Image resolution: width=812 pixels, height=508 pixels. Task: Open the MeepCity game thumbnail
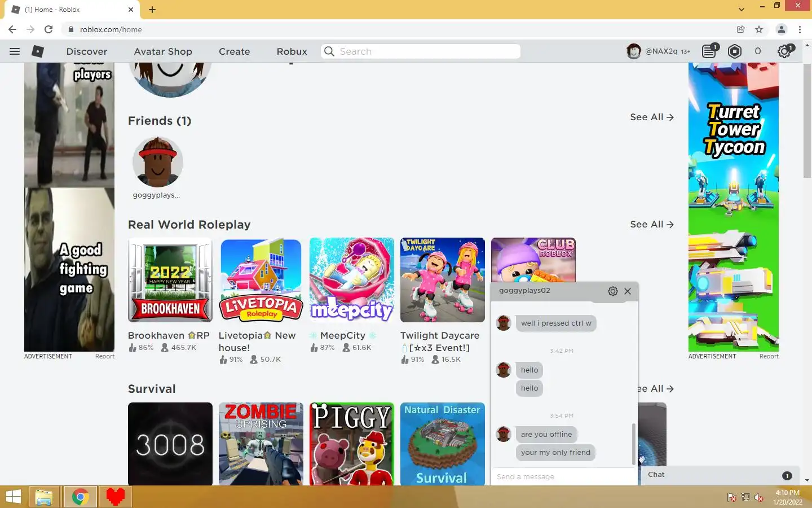[x=352, y=280]
